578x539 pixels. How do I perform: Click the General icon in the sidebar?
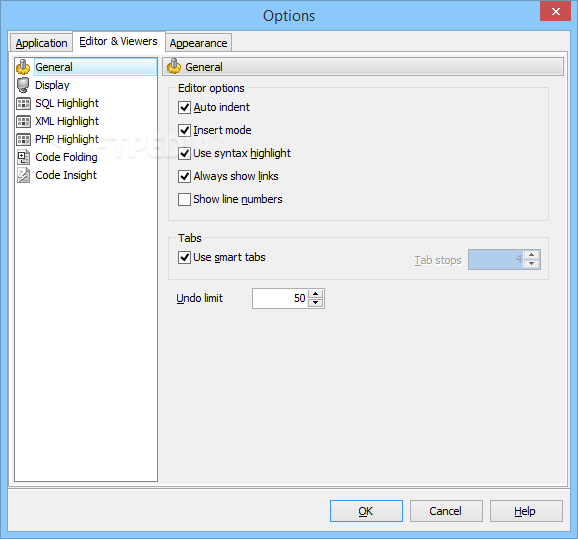(x=23, y=67)
